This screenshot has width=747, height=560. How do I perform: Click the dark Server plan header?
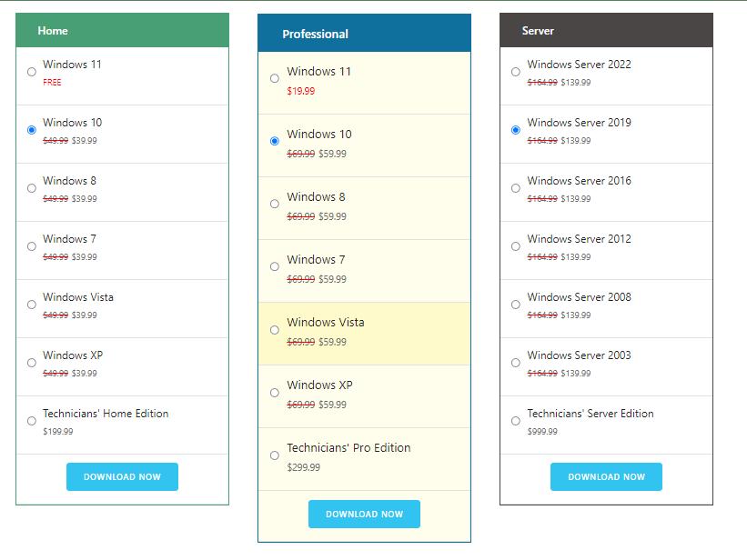tap(607, 31)
